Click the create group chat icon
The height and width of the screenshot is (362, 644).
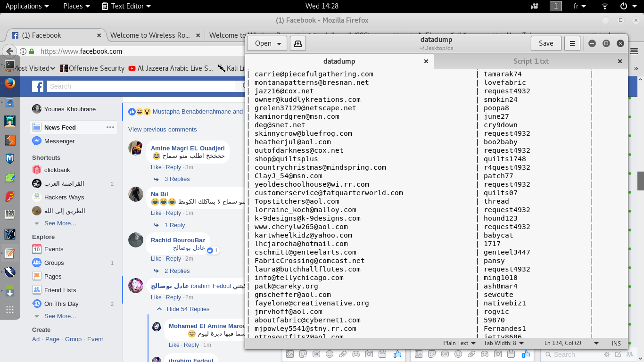click(x=631, y=354)
